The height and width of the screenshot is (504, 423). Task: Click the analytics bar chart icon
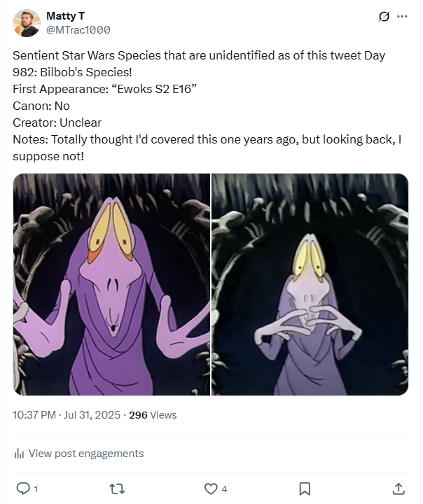pos(19,454)
